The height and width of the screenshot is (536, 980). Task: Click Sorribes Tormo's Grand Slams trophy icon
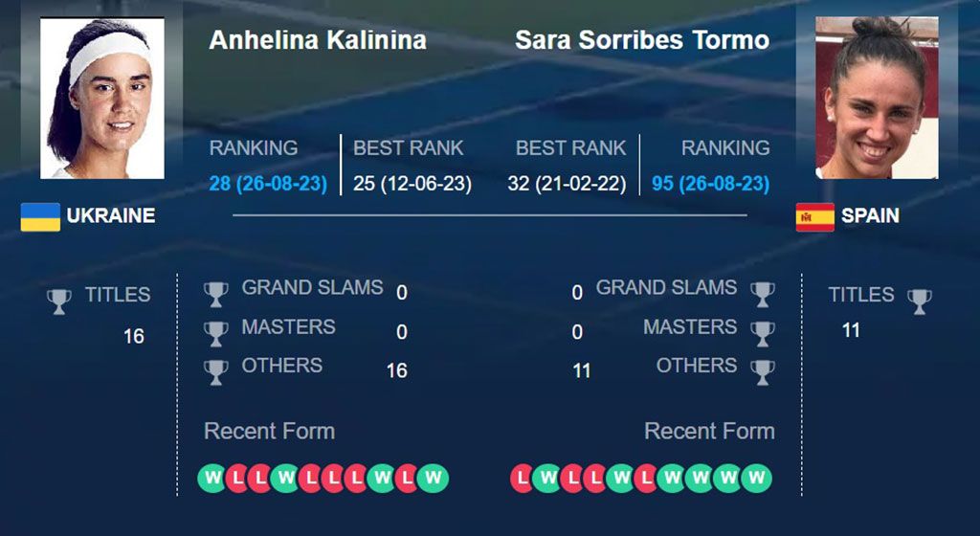(x=763, y=294)
